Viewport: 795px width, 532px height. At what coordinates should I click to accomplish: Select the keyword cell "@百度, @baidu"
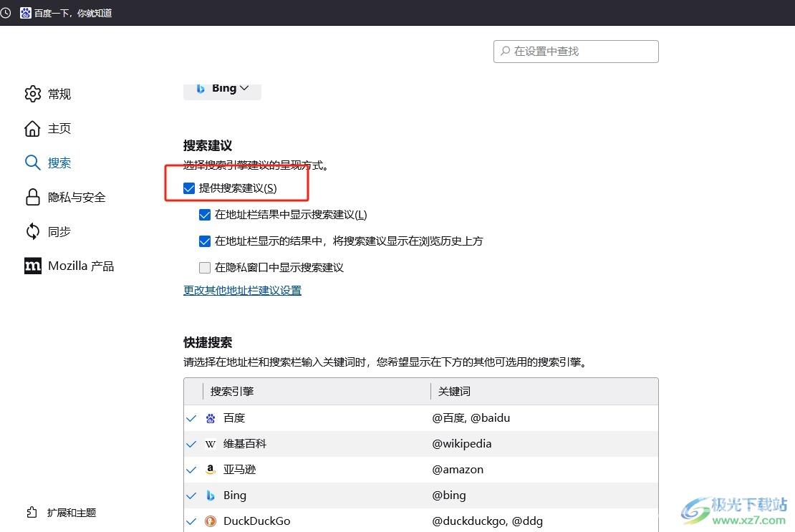click(471, 418)
